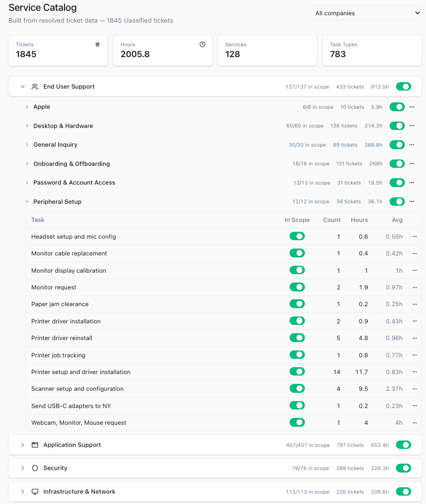The height and width of the screenshot is (504, 426).
Task: Click the Printer driver reinstall task
Action: click(x=62, y=338)
